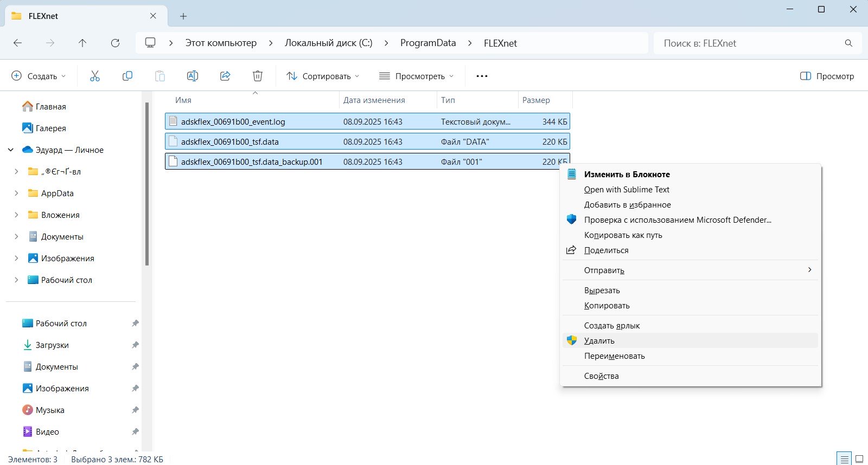Choose Добавить в избранное
The image size is (868, 465).
tap(691, 204)
